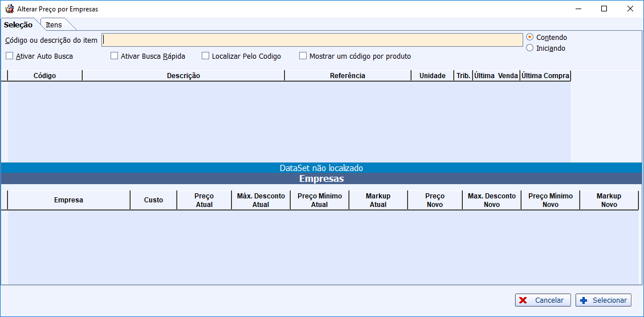Focus the item code or description field
This screenshot has height=317, width=644.
(312, 40)
